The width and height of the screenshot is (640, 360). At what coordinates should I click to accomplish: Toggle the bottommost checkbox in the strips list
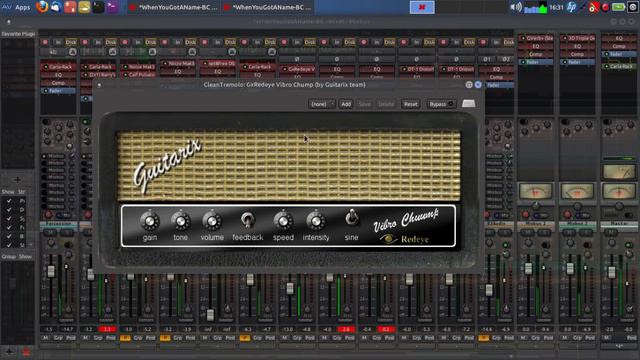(9, 245)
